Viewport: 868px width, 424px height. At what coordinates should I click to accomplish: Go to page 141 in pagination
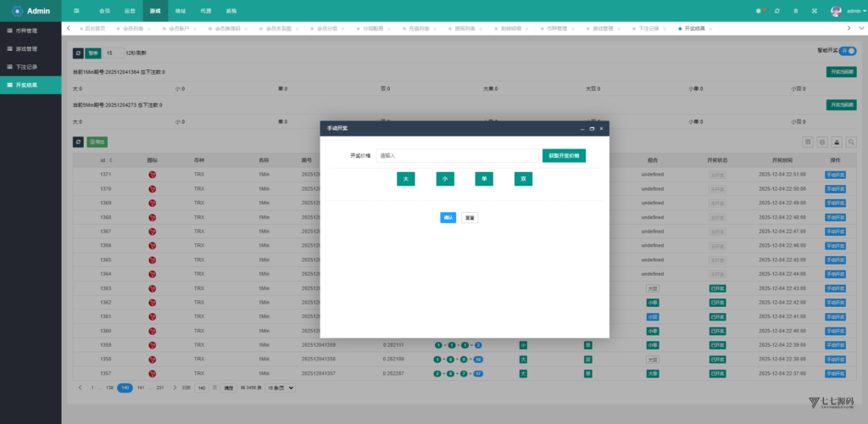[141, 388]
